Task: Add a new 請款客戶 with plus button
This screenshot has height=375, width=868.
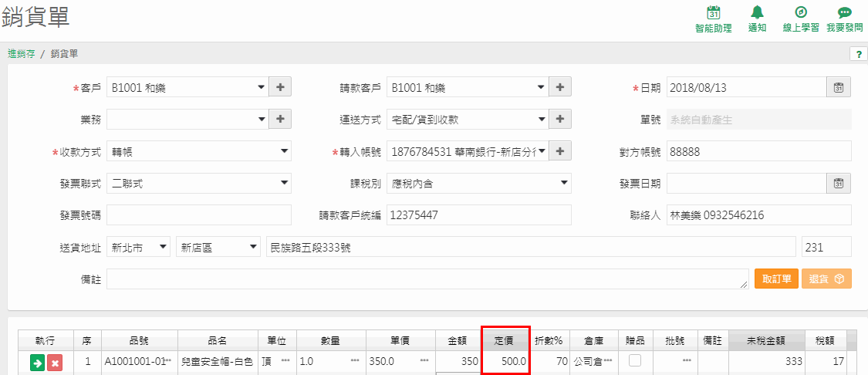Action: [x=559, y=87]
